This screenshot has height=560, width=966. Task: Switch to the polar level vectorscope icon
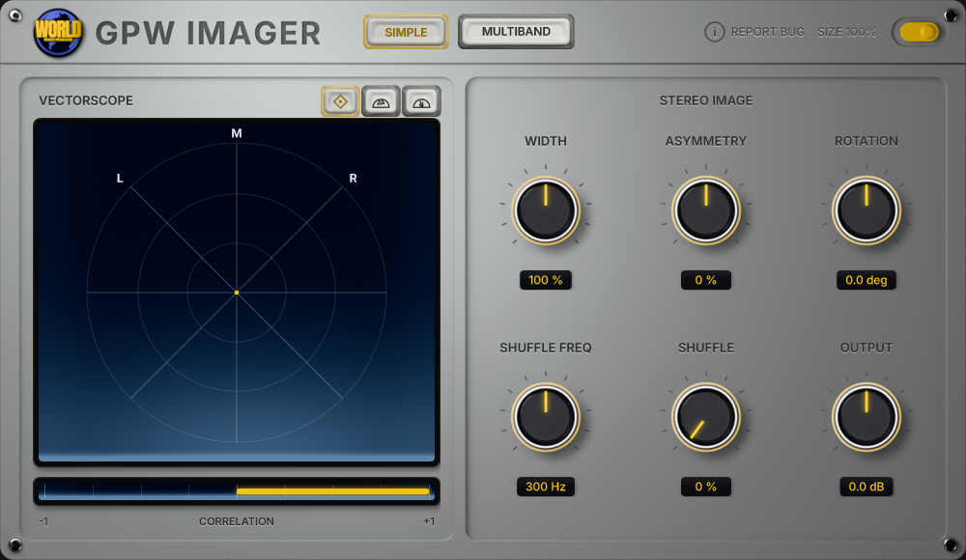point(421,101)
